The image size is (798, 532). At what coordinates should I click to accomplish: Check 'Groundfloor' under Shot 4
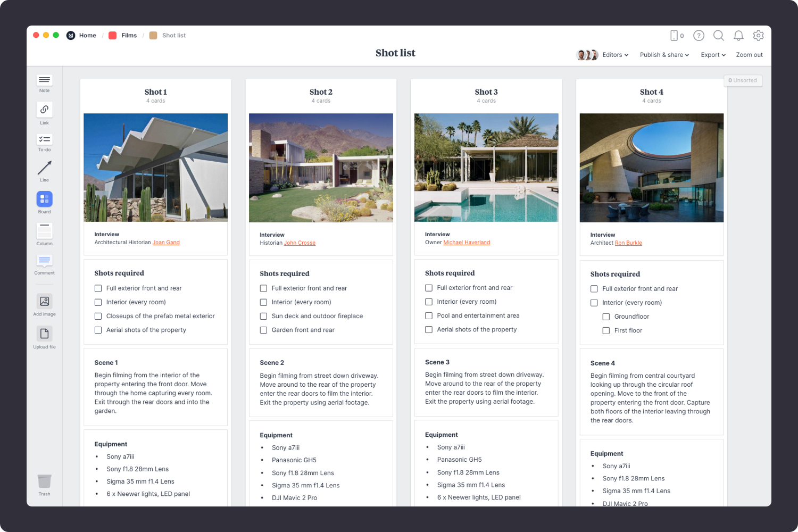(x=606, y=316)
